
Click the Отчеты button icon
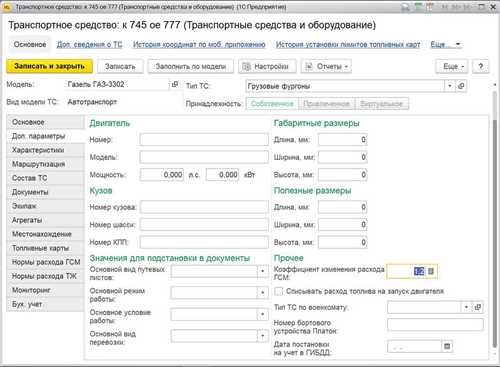309,66
